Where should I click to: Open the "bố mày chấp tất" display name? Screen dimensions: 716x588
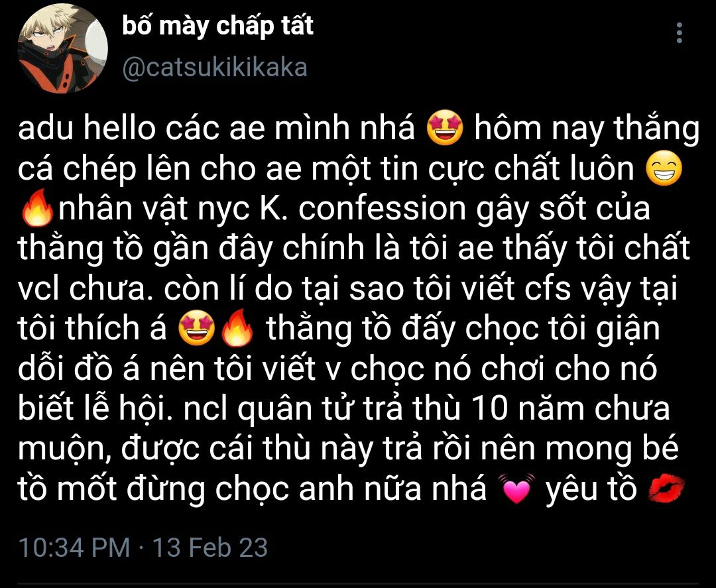[x=218, y=26]
